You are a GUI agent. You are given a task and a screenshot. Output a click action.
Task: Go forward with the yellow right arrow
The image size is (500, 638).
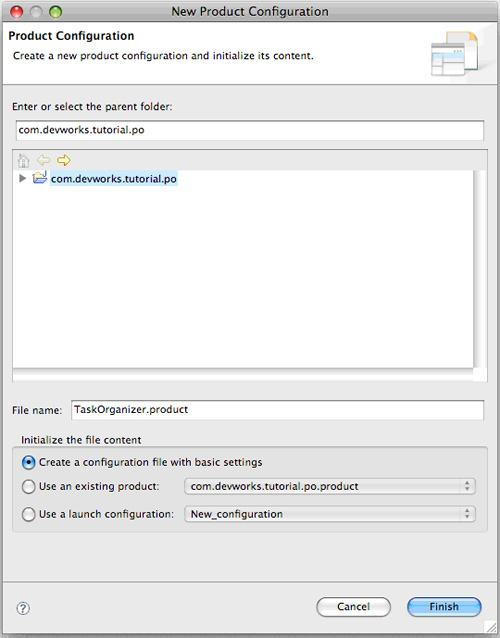click(x=63, y=160)
